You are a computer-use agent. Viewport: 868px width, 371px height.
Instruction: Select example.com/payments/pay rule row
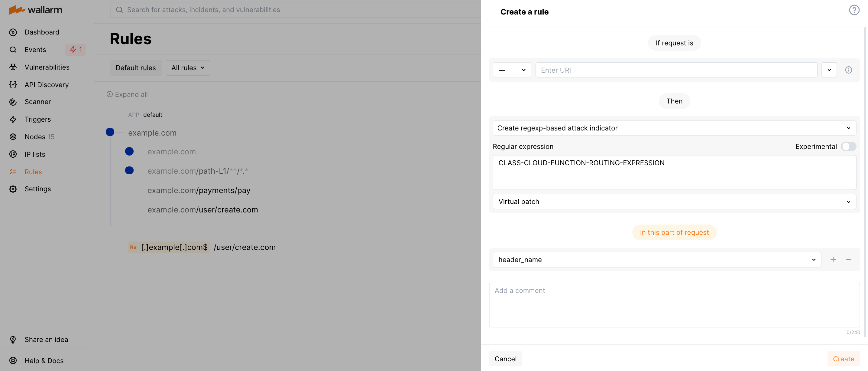click(199, 191)
